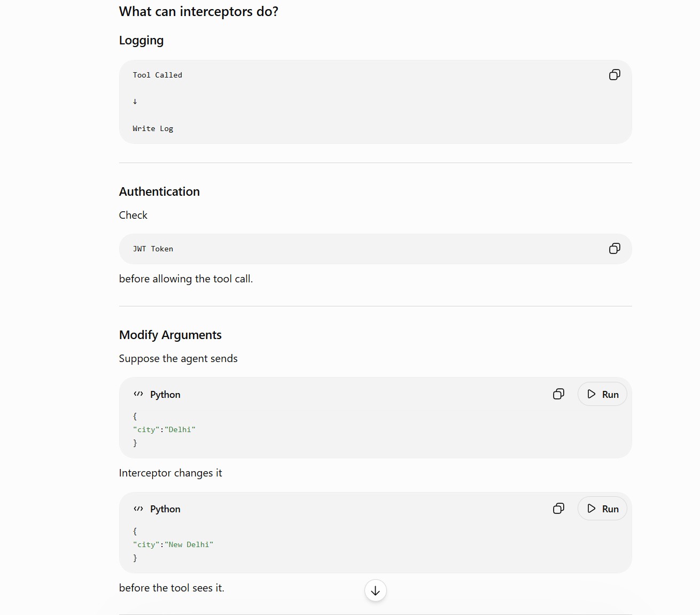
Task: Click the code icon beside first Python label
Action: [x=138, y=394]
